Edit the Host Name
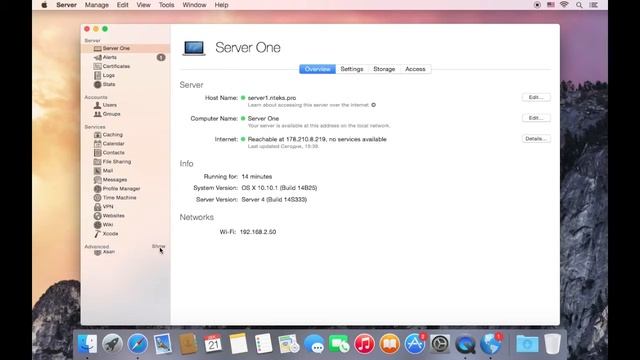 click(536, 97)
